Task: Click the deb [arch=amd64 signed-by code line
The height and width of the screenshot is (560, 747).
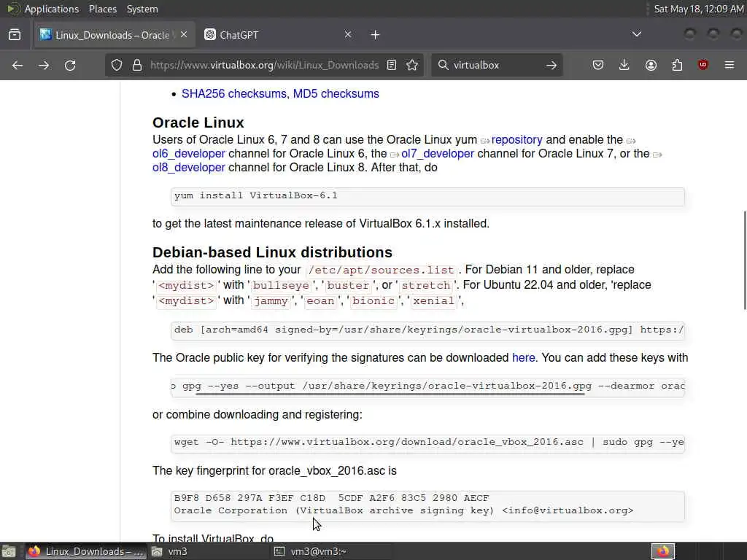Action: click(429, 330)
